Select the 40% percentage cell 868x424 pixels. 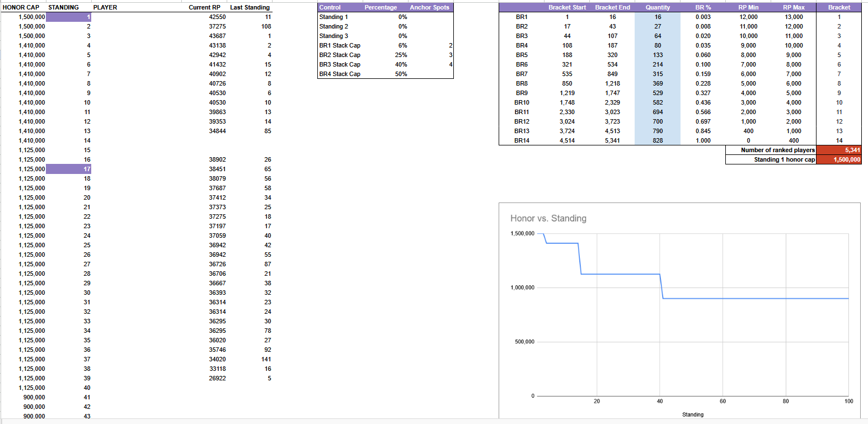tap(401, 64)
